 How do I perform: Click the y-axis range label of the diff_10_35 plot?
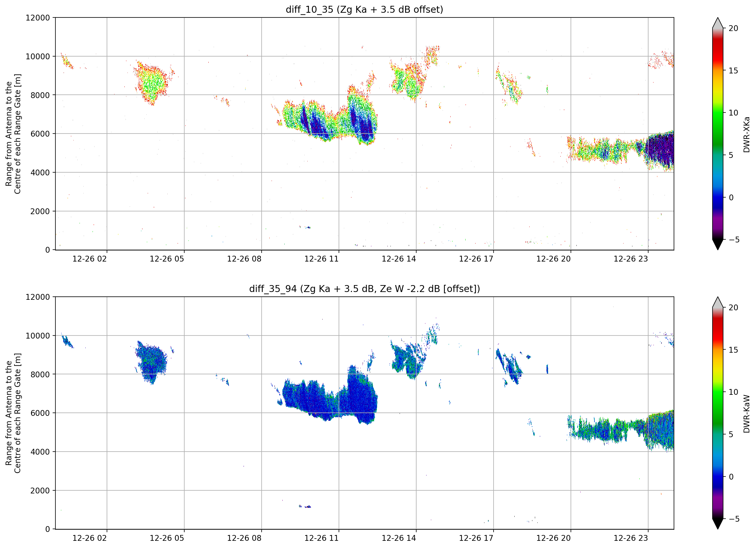[13, 134]
